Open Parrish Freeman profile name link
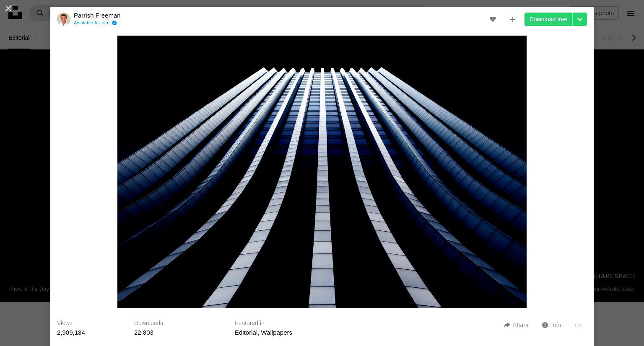644x346 pixels. pos(97,15)
